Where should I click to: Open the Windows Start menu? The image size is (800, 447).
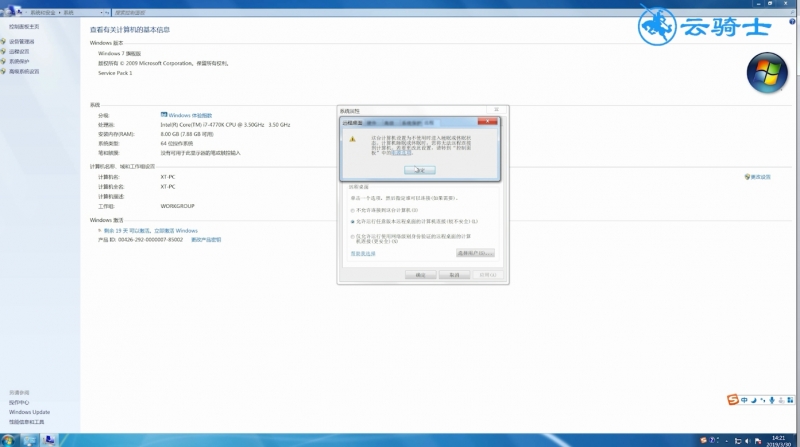[8, 440]
